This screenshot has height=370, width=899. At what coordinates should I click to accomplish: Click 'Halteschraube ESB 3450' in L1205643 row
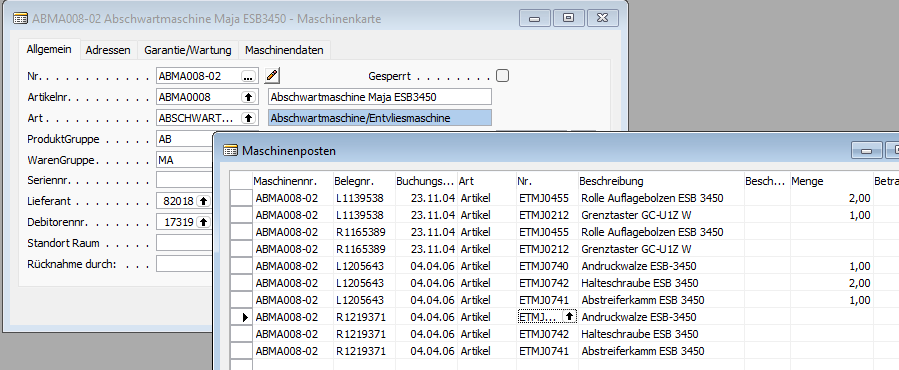(x=639, y=283)
